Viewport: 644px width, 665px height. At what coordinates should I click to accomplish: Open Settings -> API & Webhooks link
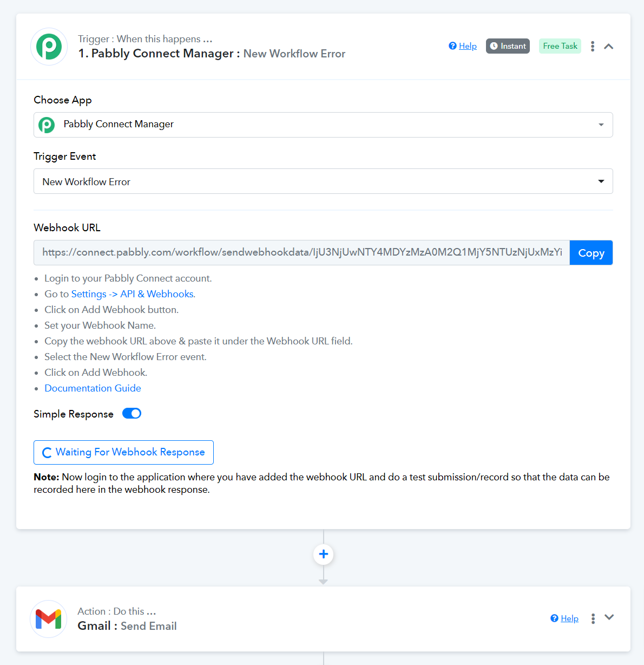133,294
